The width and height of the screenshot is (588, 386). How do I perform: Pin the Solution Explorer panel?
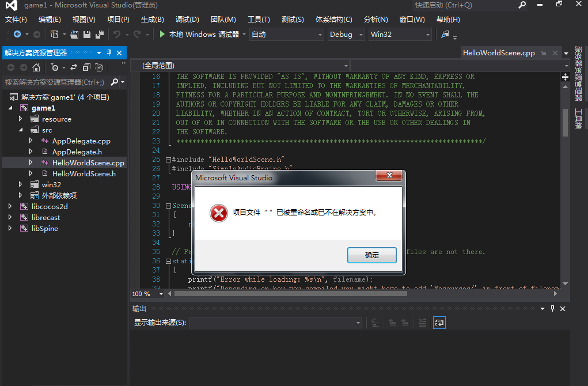[x=109, y=52]
